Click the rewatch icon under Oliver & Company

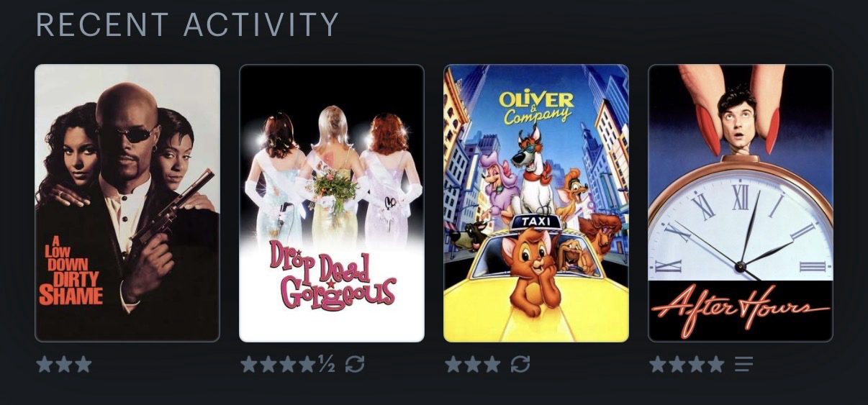520,364
